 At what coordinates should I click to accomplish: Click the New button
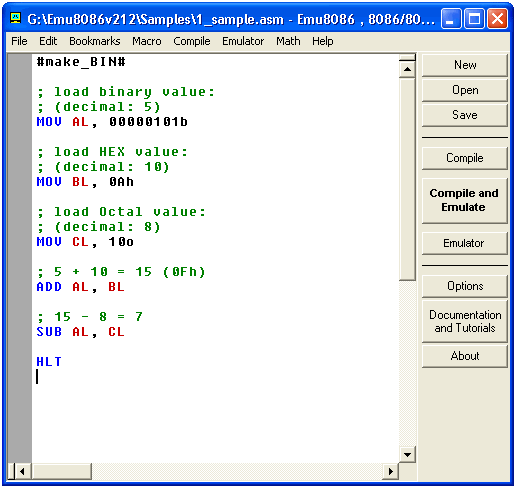click(x=465, y=65)
